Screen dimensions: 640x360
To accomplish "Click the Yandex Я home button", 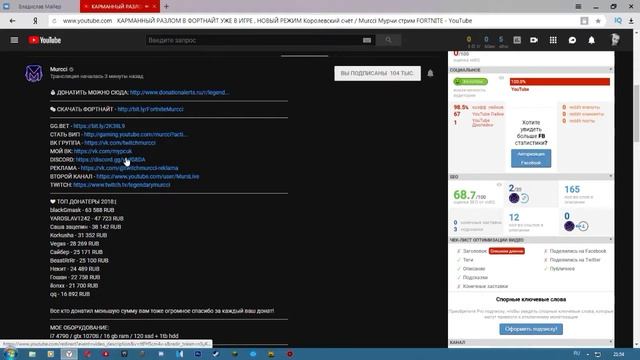I will 35,21.
